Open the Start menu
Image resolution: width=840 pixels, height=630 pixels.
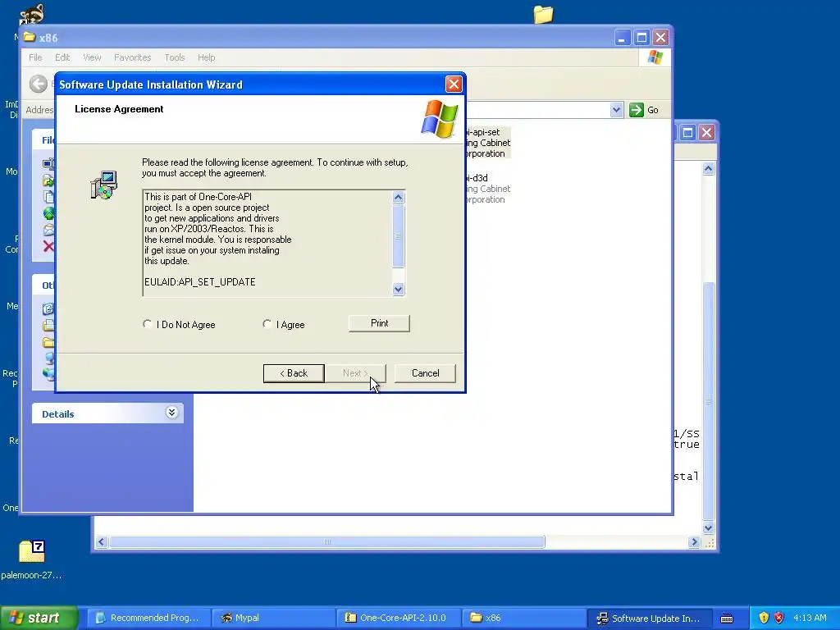[x=39, y=618]
